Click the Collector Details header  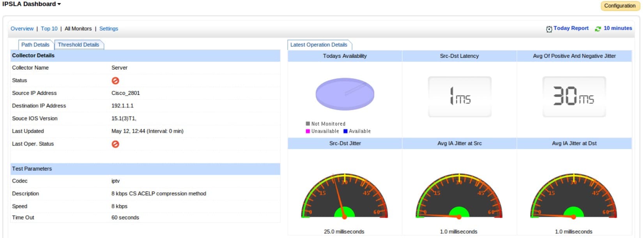coord(145,55)
